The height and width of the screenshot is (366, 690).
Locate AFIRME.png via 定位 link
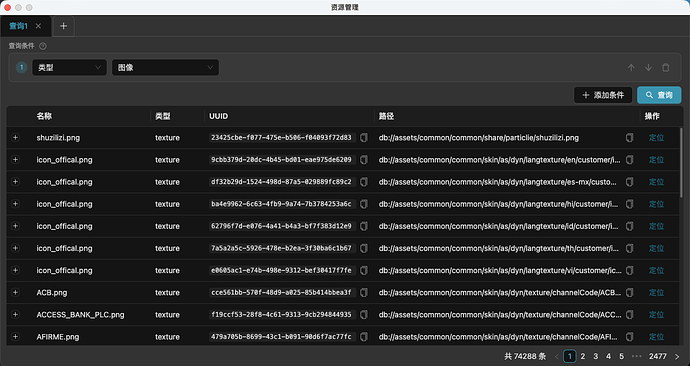pyautogui.click(x=656, y=337)
